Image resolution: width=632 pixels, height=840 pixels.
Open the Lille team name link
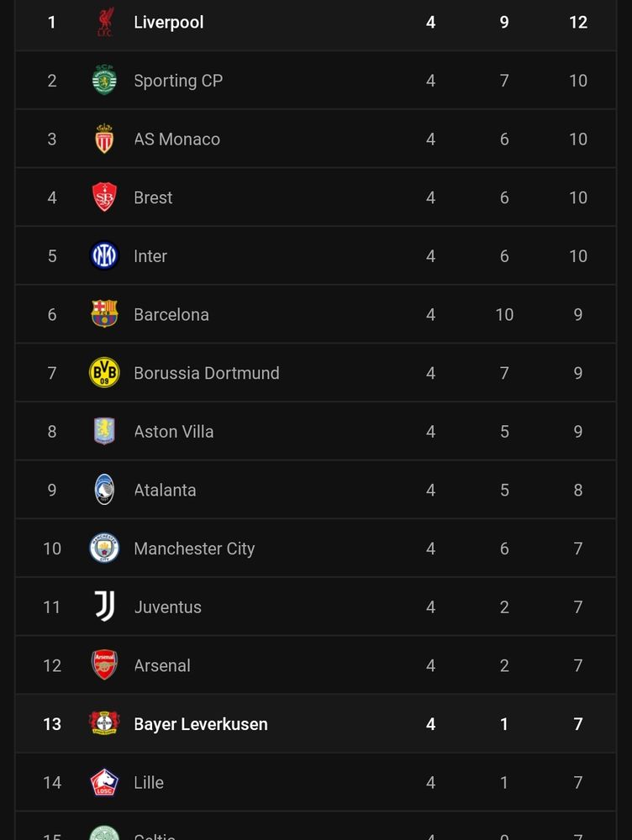coord(149,783)
